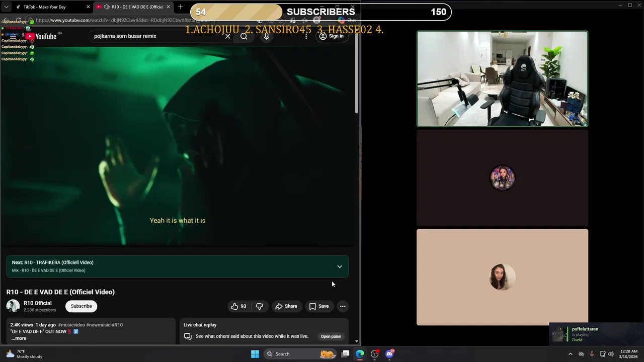Open the taskbar app with red badge
644x362 pixels.
click(x=374, y=354)
